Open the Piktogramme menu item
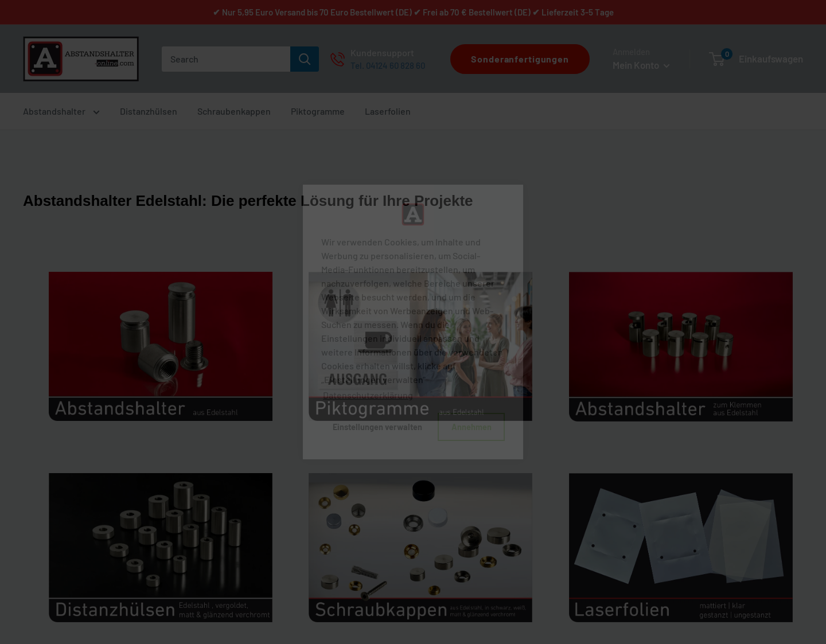The height and width of the screenshot is (644, 826). pos(318,111)
